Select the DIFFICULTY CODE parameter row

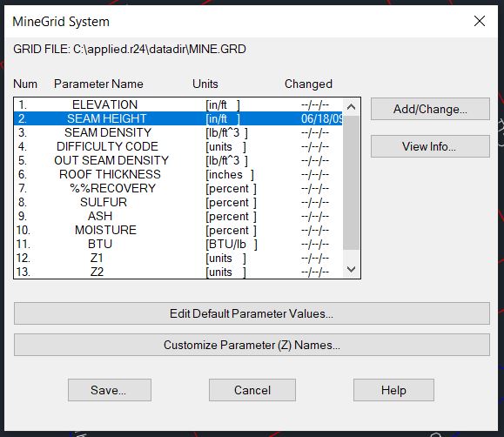178,146
